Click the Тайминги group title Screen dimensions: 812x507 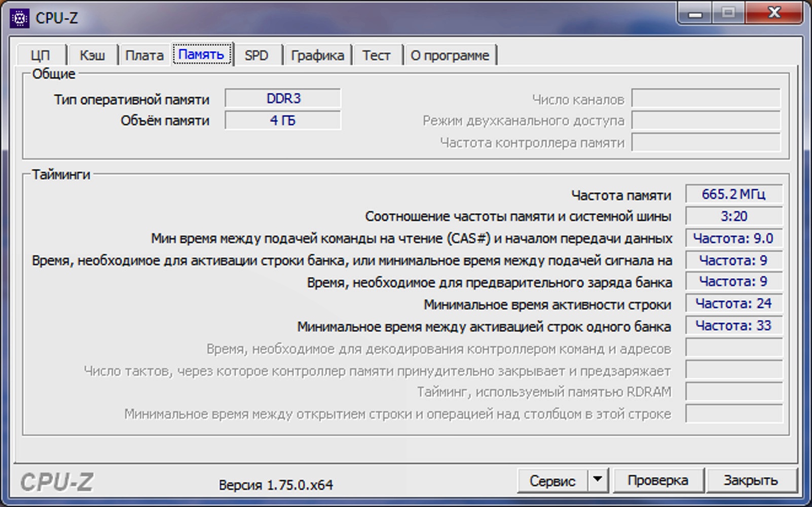point(61,174)
